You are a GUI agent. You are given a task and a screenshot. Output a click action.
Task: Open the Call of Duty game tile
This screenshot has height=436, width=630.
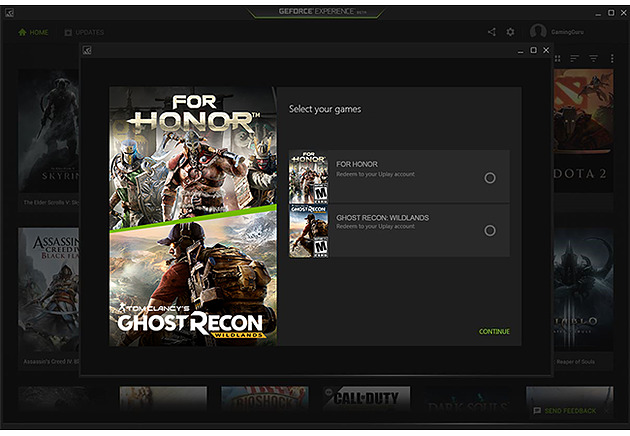click(366, 400)
